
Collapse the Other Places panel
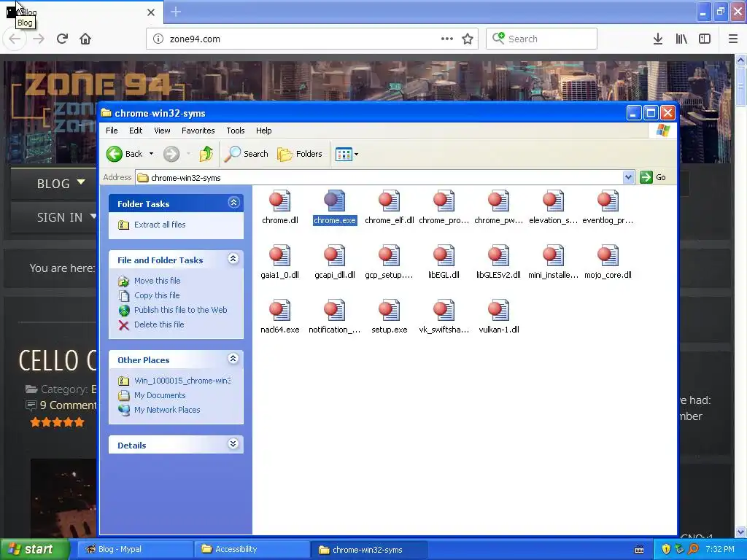[x=233, y=359]
